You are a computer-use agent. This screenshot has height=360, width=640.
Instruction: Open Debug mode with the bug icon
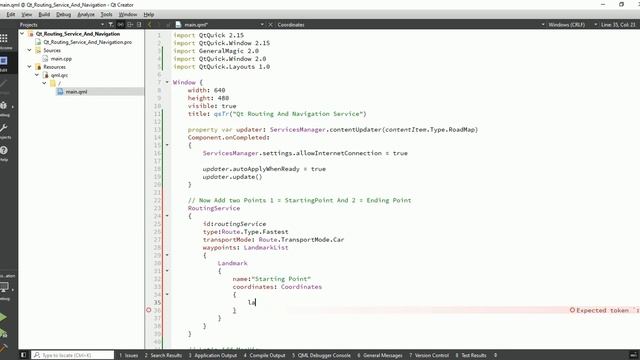pyautogui.click(x=4, y=106)
